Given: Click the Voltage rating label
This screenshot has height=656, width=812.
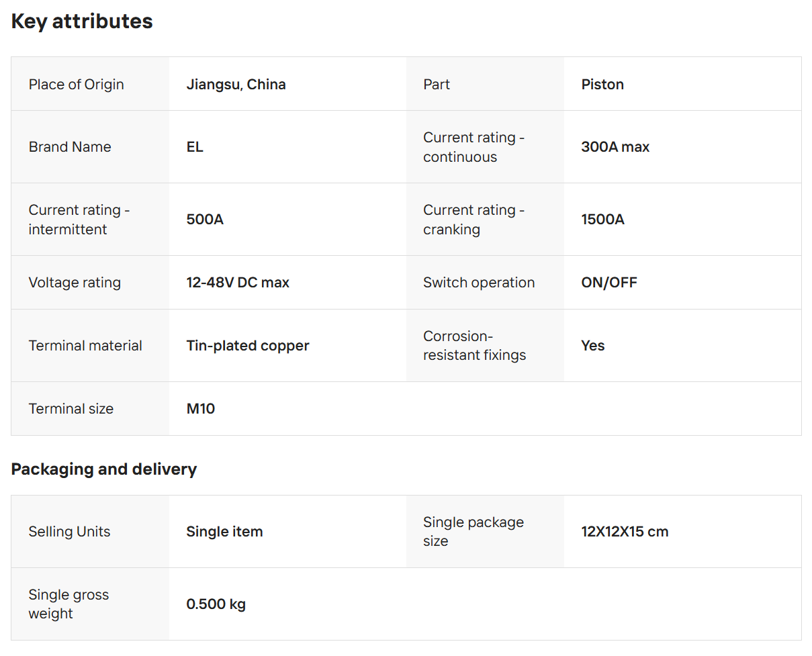Looking at the screenshot, I should [x=75, y=283].
